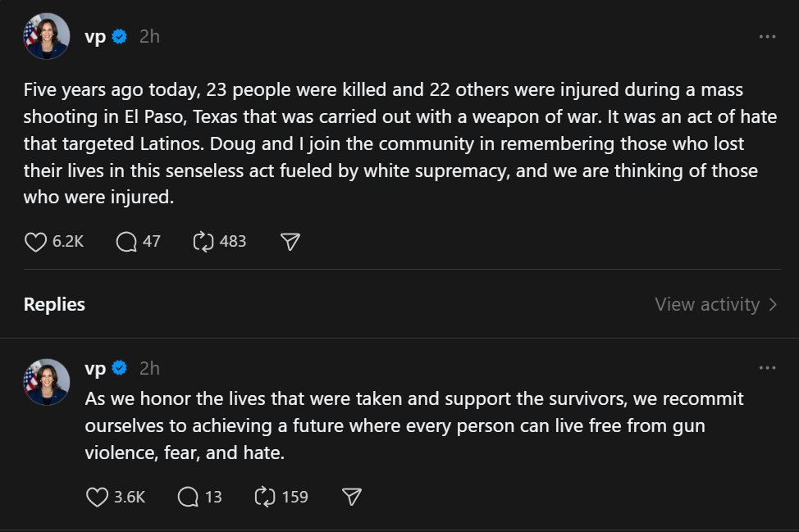Click the 2h timestamp on first post
The width and height of the screenshot is (799, 532).
pyautogui.click(x=149, y=37)
